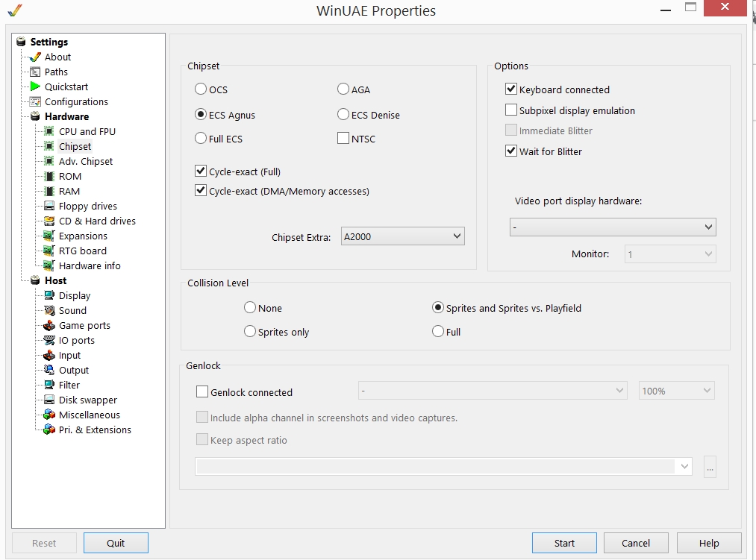The image size is (756, 560).
Task: Enable Subpixel display emulation
Action: (511, 110)
